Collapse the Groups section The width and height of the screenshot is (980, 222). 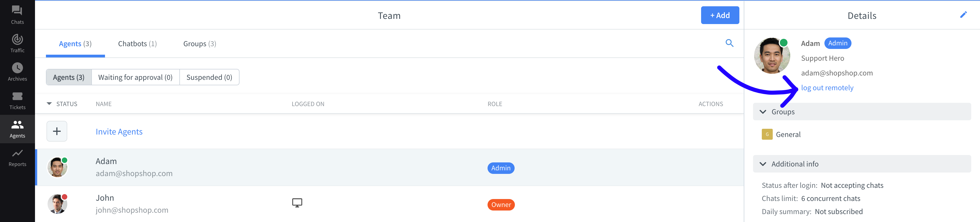tap(763, 112)
